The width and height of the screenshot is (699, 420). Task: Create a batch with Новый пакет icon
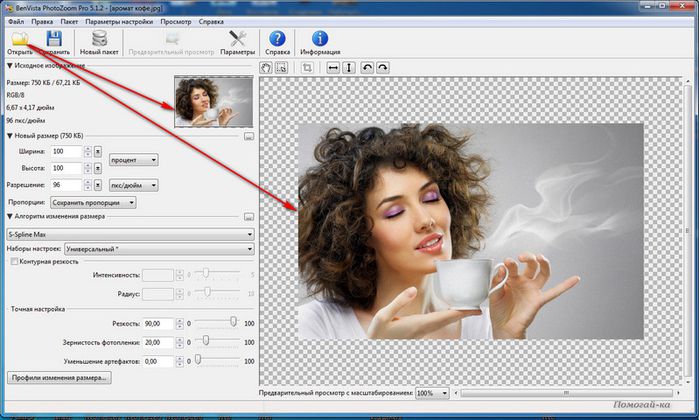(99, 43)
